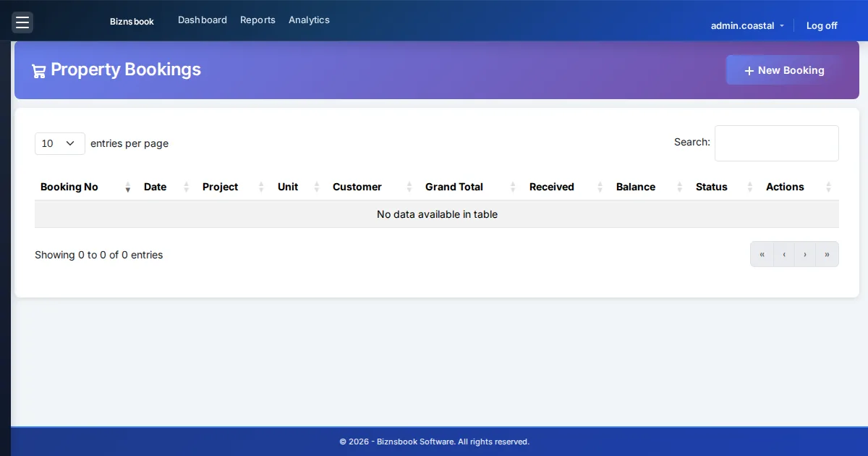Viewport: 868px width, 456px height.
Task: Sort by Booking No column
Action: [86, 187]
